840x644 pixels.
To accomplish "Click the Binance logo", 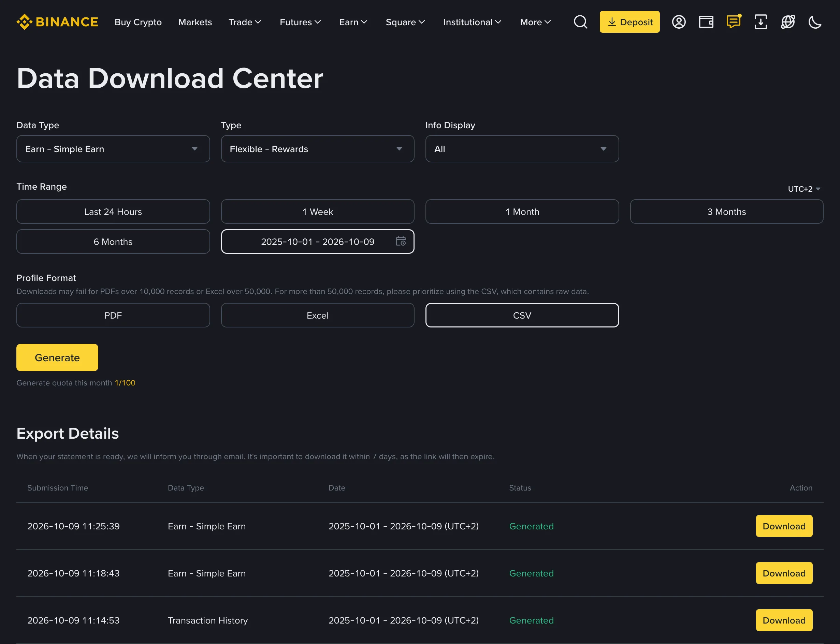I will (x=57, y=22).
